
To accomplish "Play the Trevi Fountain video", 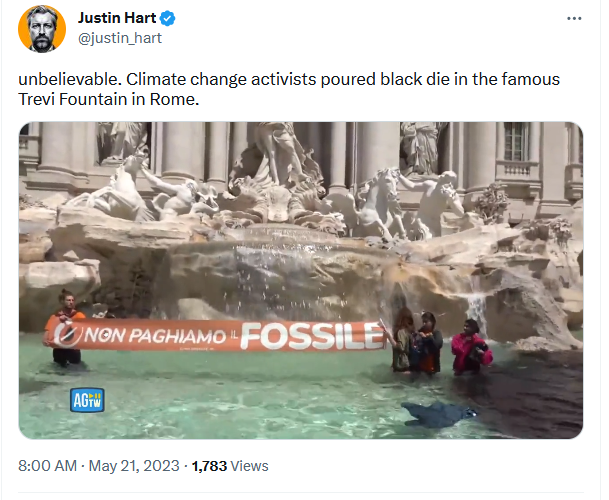I will [301, 280].
